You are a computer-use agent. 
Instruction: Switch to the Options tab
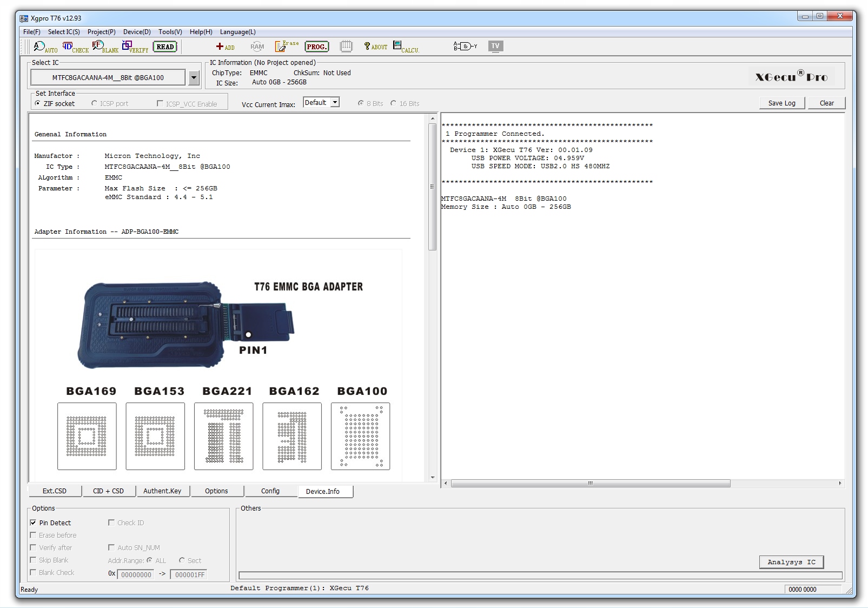216,491
